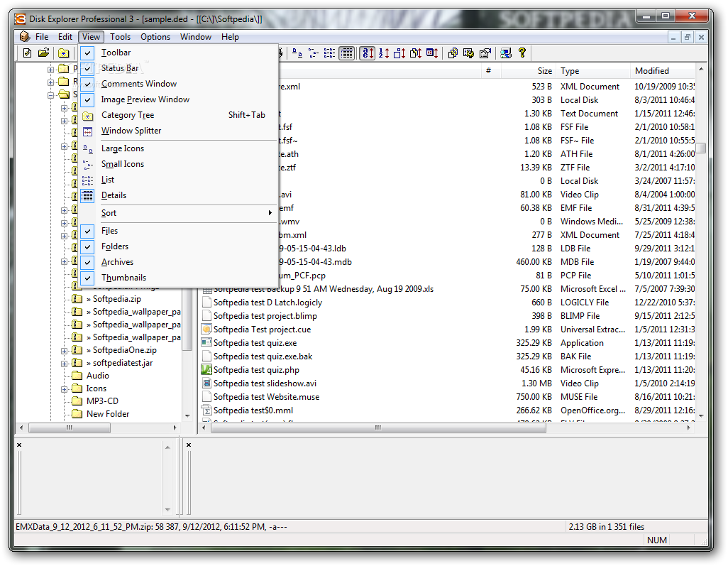
Task: Close the image preview pane with its x
Action: (x=189, y=445)
